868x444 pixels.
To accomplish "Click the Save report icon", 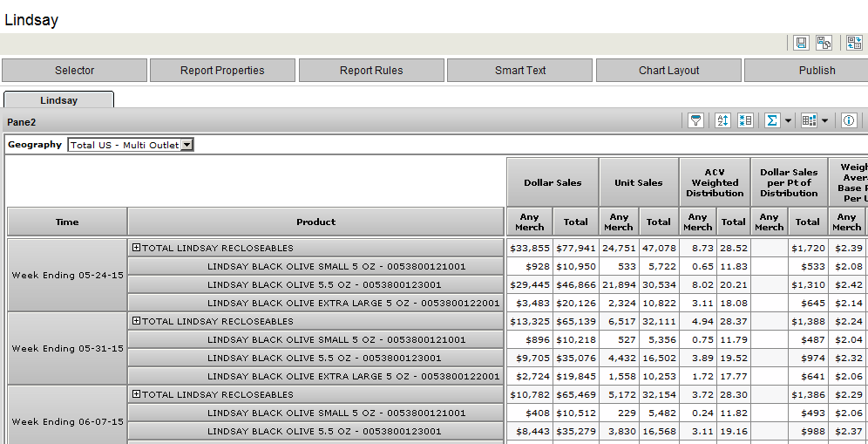I will point(801,43).
